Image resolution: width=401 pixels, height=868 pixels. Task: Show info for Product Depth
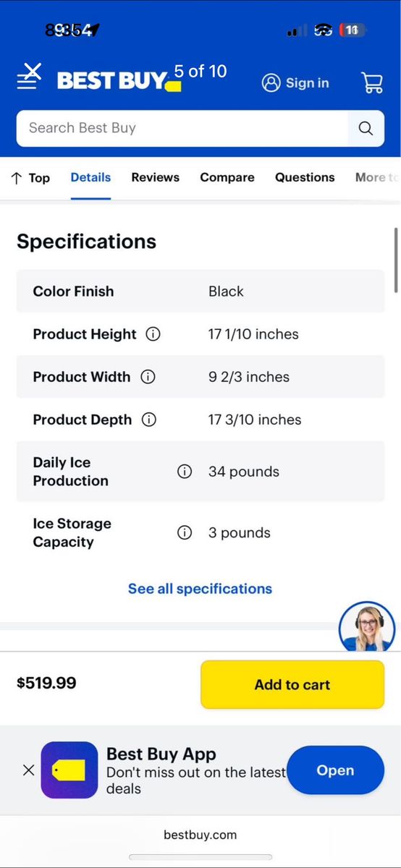pyautogui.click(x=149, y=420)
